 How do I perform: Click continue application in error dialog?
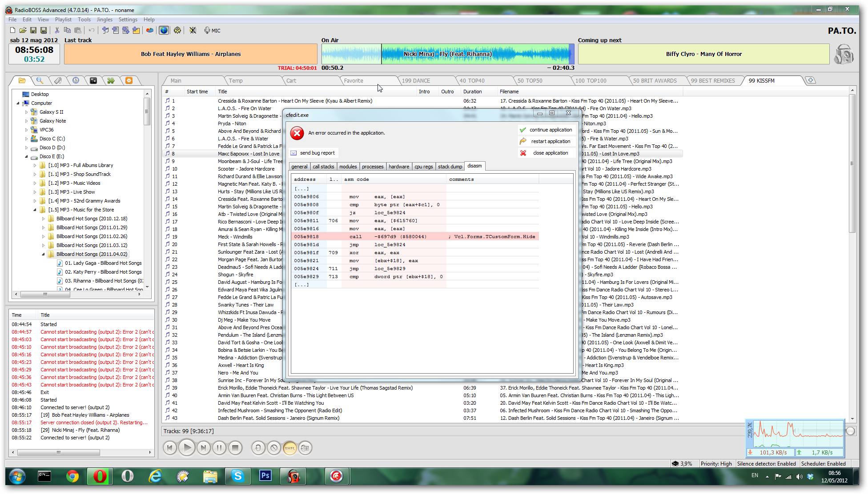[x=547, y=130]
